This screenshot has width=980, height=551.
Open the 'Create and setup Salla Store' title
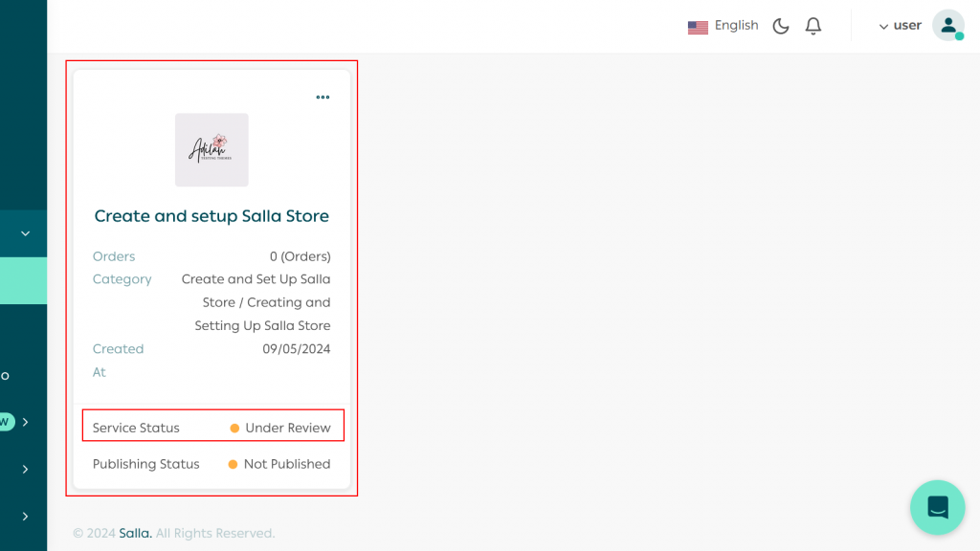(212, 216)
